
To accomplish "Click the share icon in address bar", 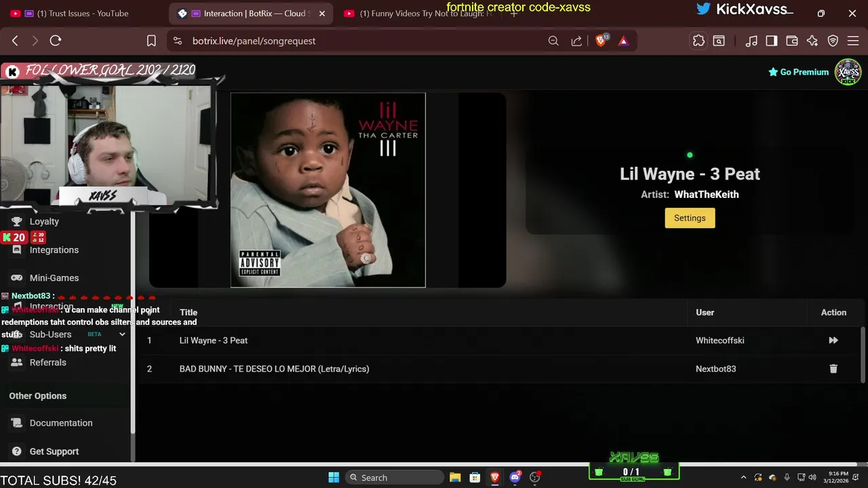I will point(576,41).
